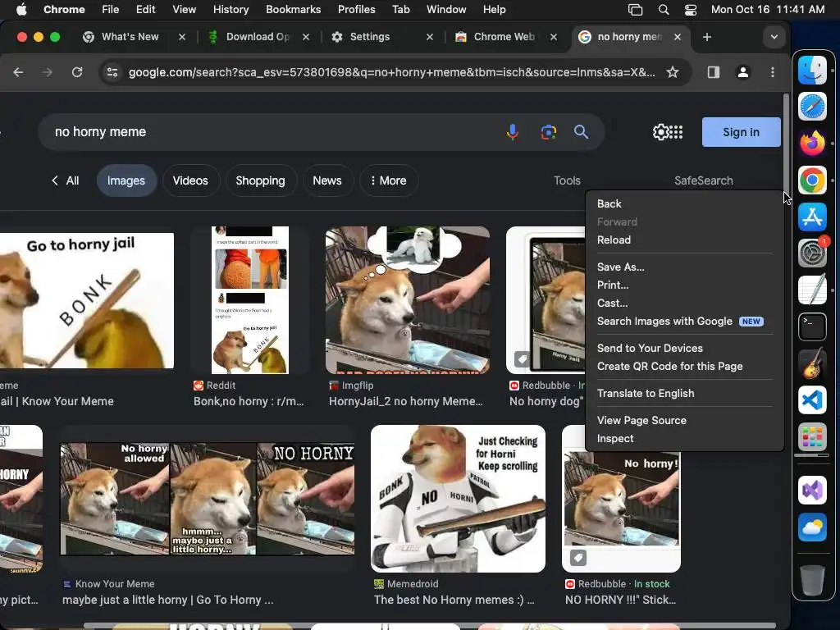Open the Bookmarks menu in menu bar

coord(293,10)
